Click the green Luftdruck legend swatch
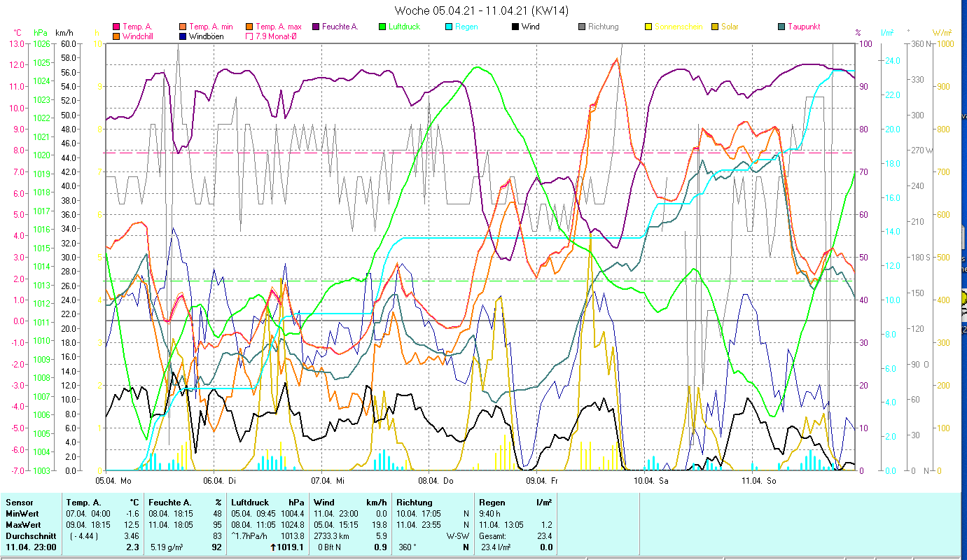 pyautogui.click(x=382, y=27)
